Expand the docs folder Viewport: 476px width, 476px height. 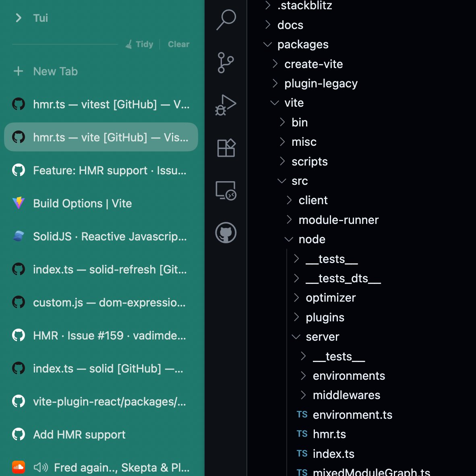click(x=267, y=25)
